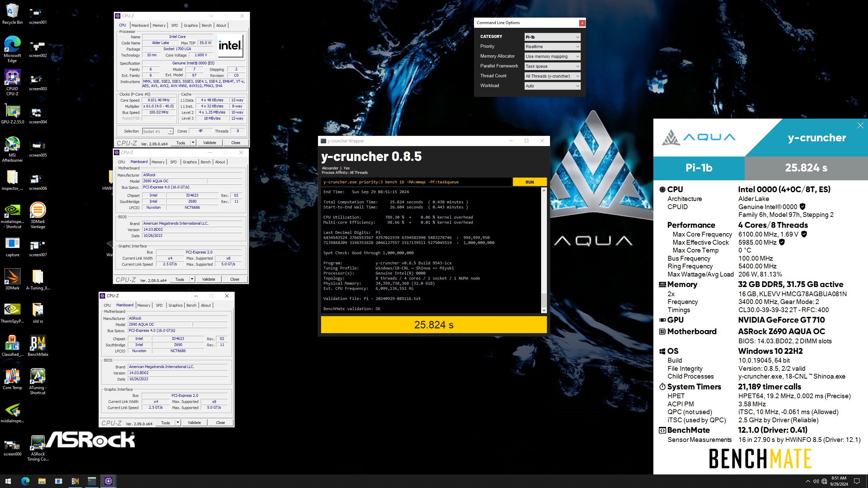This screenshot has height=488, width=868.
Task: Open BenchMate from the taskbar
Action: (75, 481)
